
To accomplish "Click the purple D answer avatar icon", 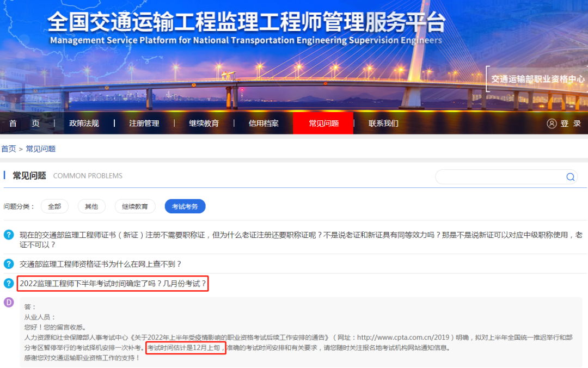I will pyautogui.click(x=9, y=302).
